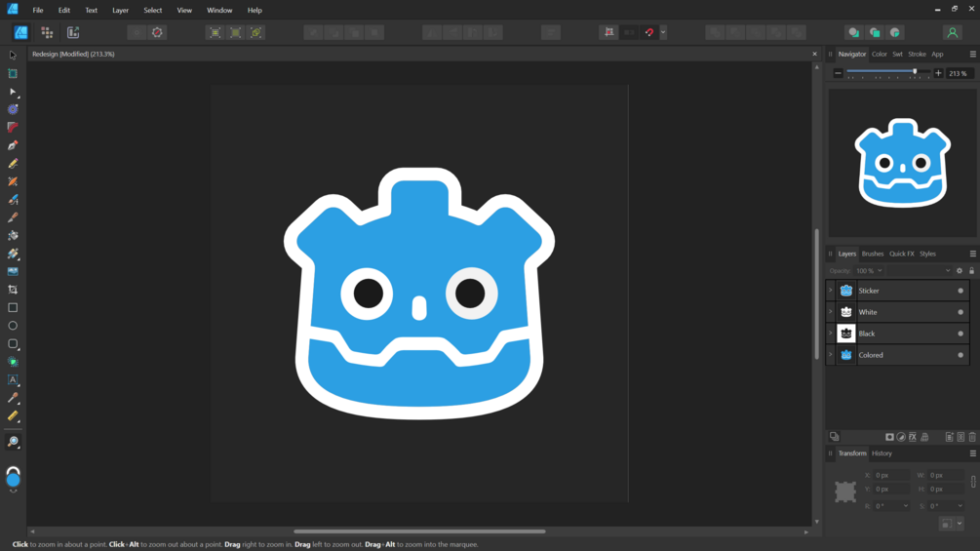Open the shear S dropdown
Screen dimensions: 980x551
pos(960,506)
